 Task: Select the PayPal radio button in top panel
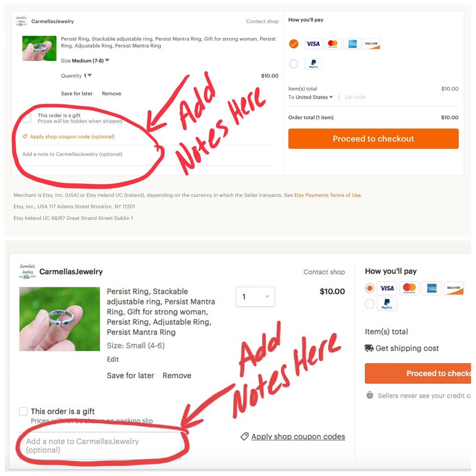[x=293, y=64]
